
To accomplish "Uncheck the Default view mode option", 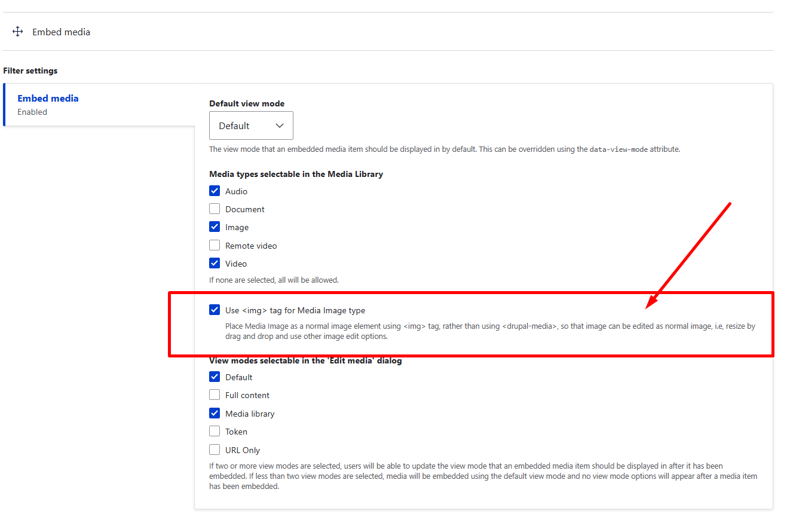I will 215,377.
